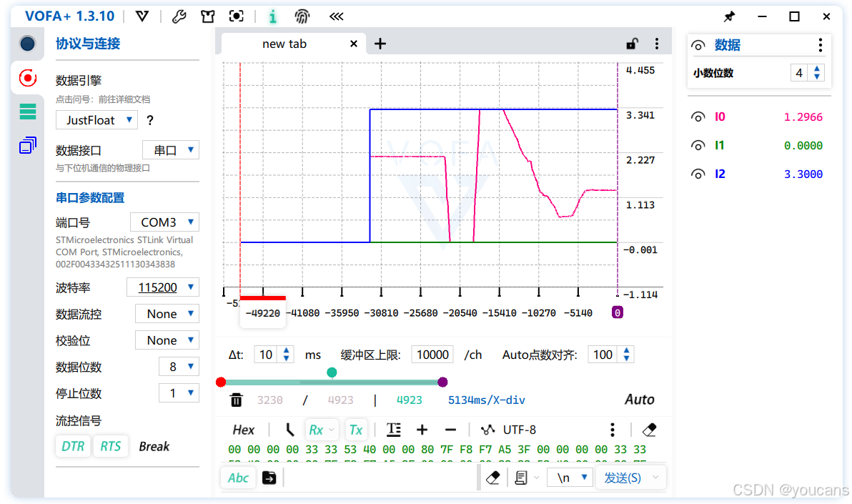Clear the buffer with the trash icon
The height and width of the screenshot is (504, 852).
(237, 400)
